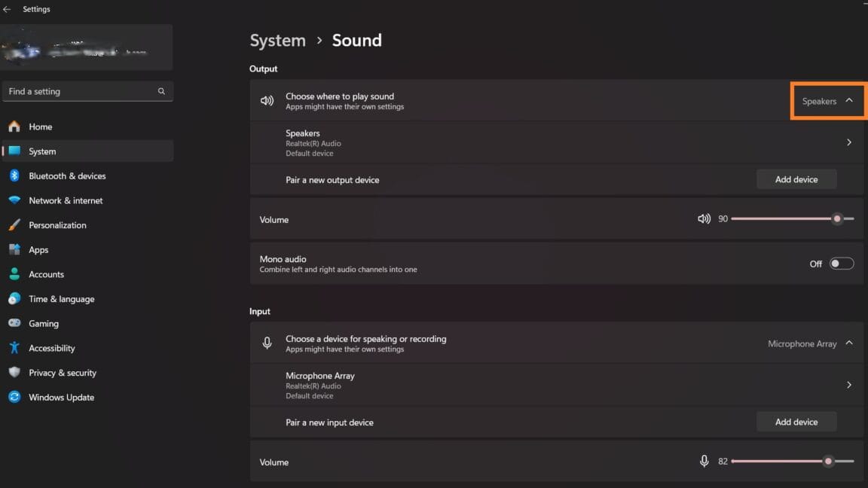Image resolution: width=868 pixels, height=488 pixels.
Task: Focus the Find a setting search box
Action: tap(87, 91)
